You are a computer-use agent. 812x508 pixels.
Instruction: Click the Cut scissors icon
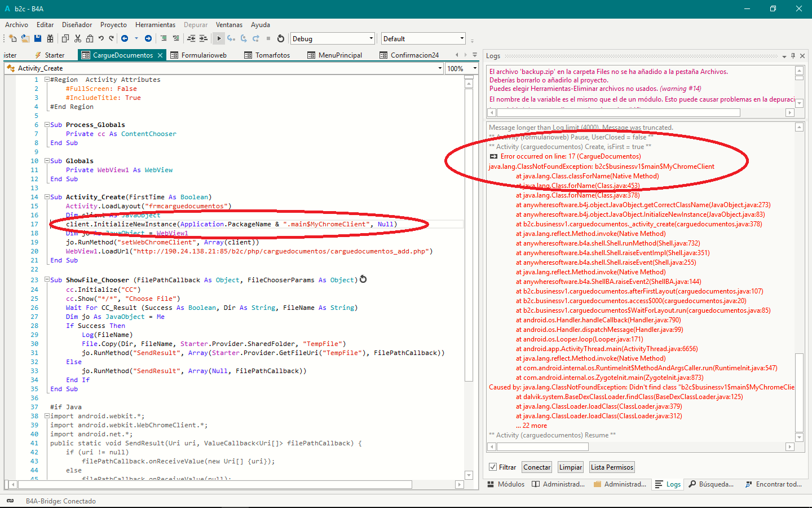[x=78, y=38]
